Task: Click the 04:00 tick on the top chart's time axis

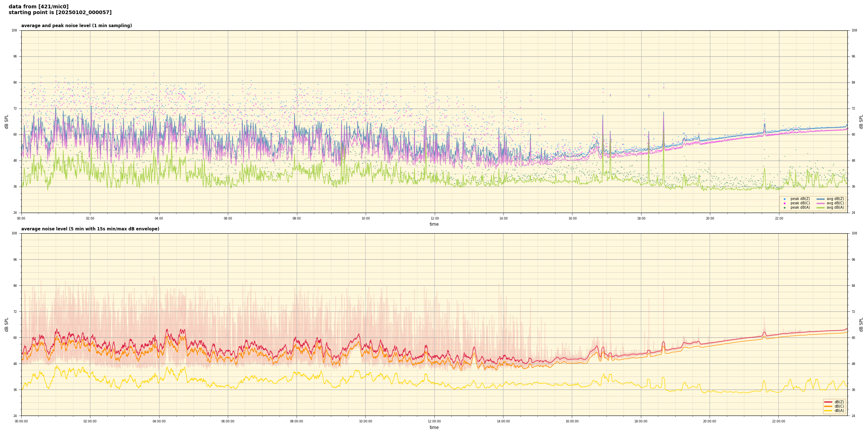Action: [x=159, y=218]
